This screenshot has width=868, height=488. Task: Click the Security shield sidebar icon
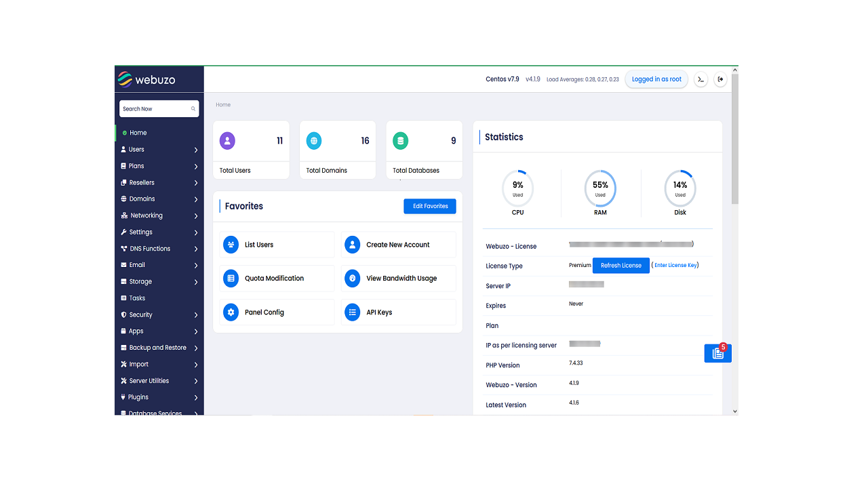point(123,314)
